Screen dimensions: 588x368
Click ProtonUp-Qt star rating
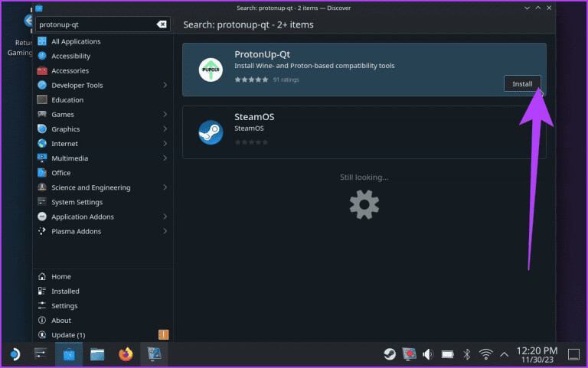pos(251,80)
